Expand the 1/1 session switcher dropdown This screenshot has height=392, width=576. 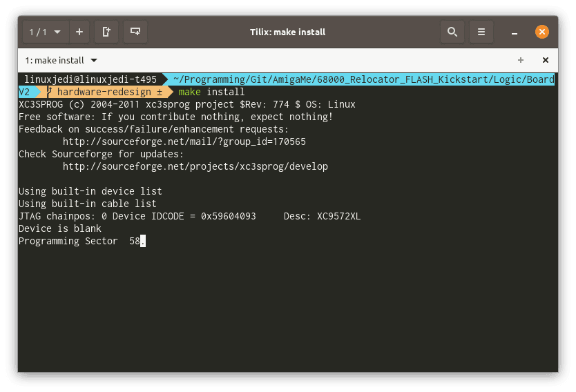point(46,32)
